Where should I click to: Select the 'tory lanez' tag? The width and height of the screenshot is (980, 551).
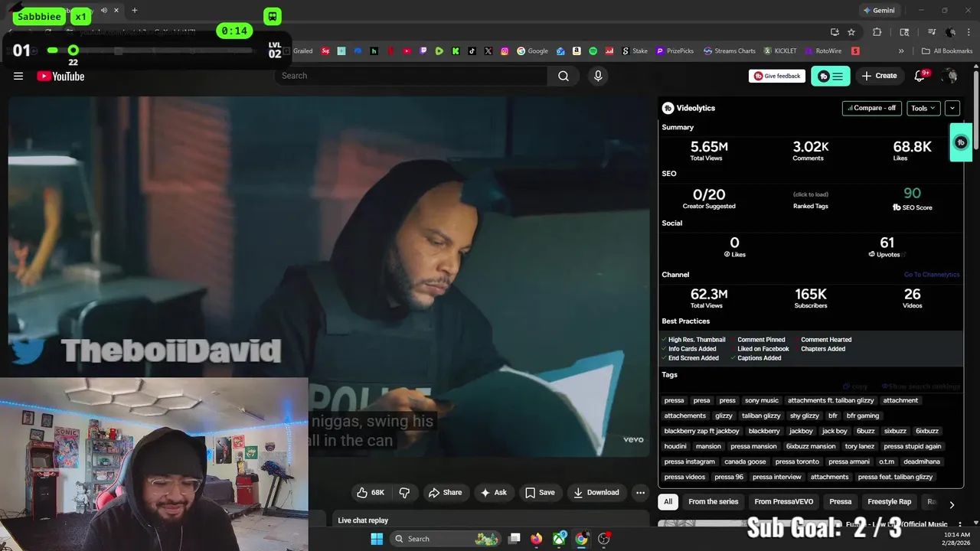click(x=859, y=446)
